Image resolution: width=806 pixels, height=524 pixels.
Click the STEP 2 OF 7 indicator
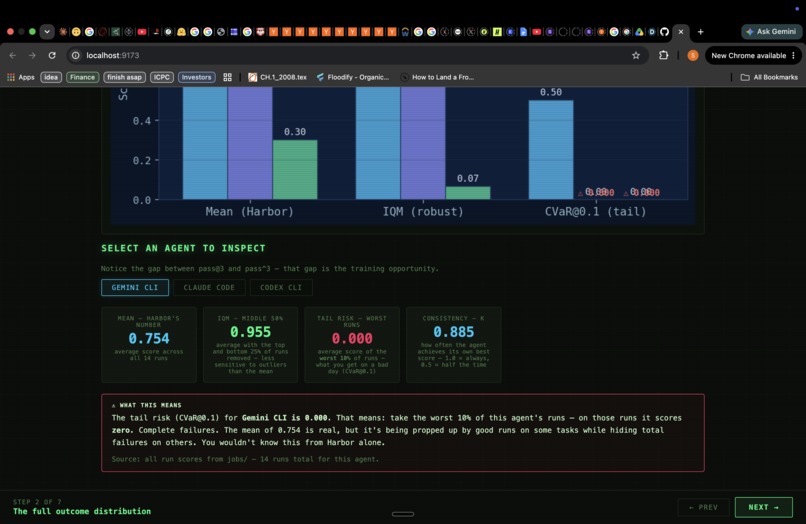pos(37,501)
